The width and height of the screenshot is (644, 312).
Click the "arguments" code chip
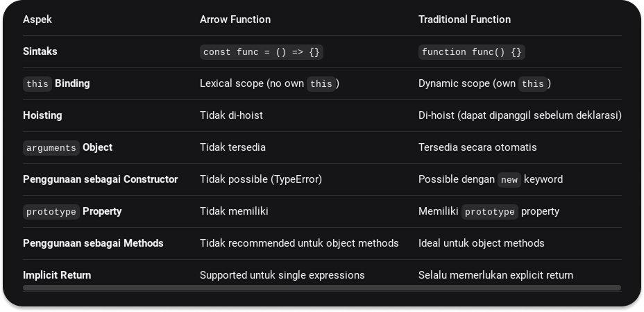coord(51,148)
